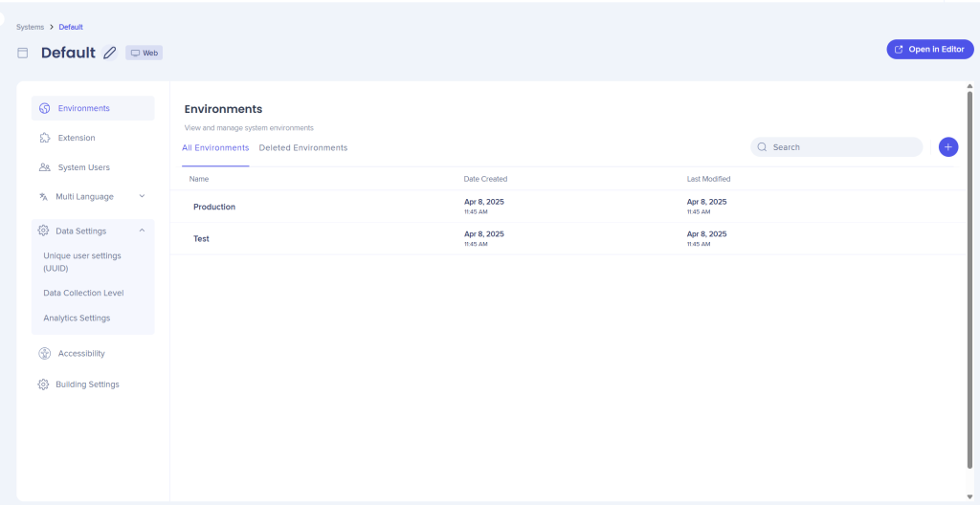Screen dimensions: 980x505
Task: Switch to Deleted Environments tab
Action: [302, 148]
